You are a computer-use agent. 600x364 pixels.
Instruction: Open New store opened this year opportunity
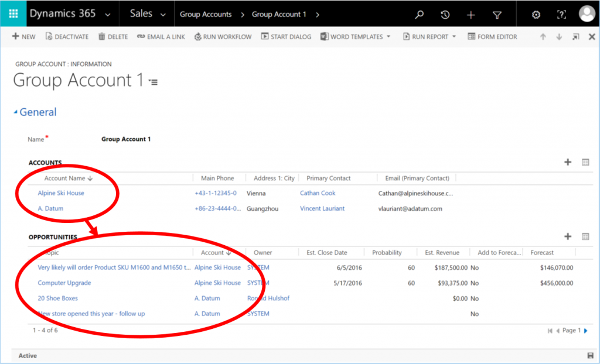click(91, 314)
